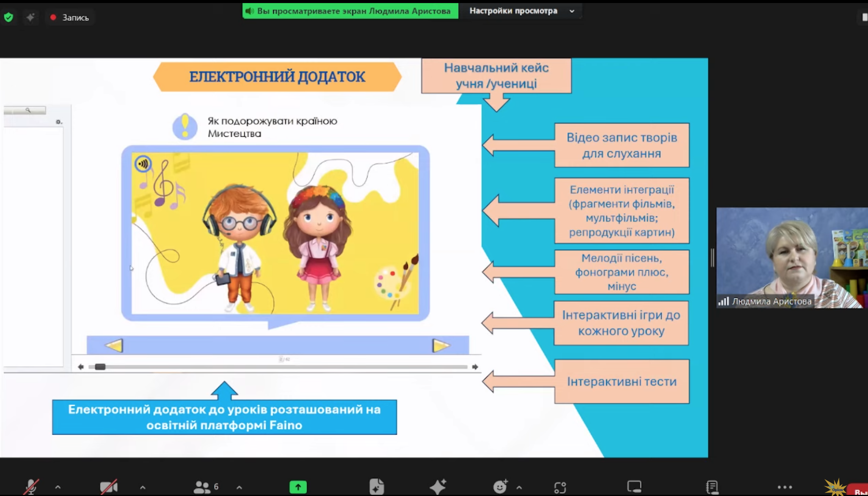Screen dimensions: 868x496
Task: Open the whiteboards screen icon
Action: 634,487
